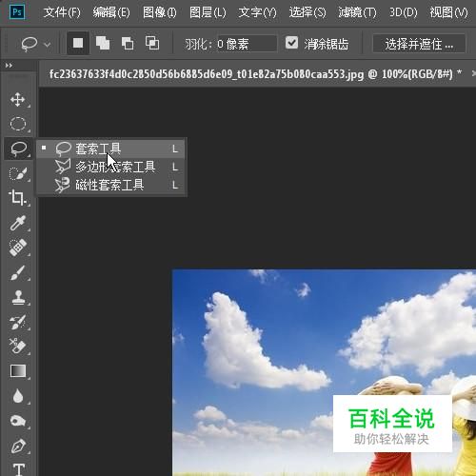
Task: Select the History Brush tool
Action: [x=18, y=322]
